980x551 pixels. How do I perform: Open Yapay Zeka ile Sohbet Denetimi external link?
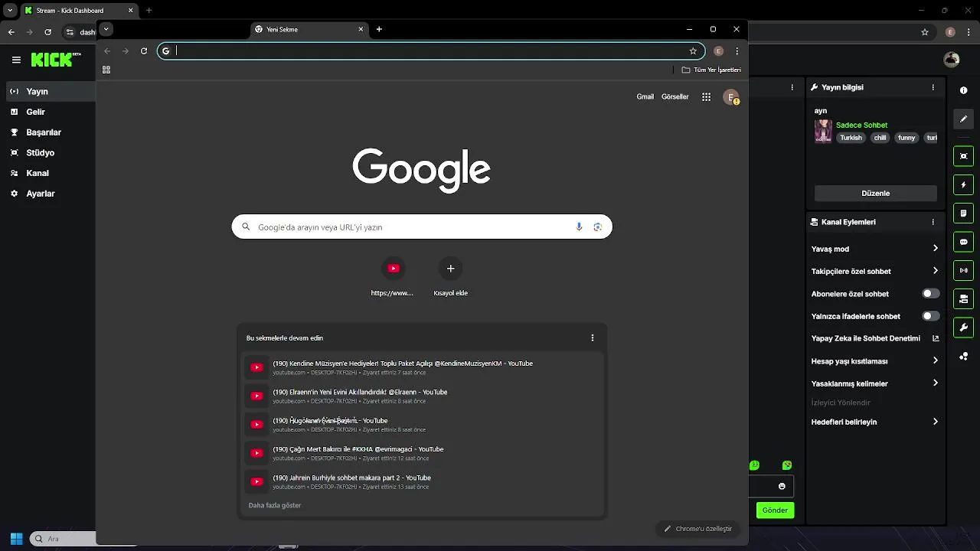click(x=936, y=338)
